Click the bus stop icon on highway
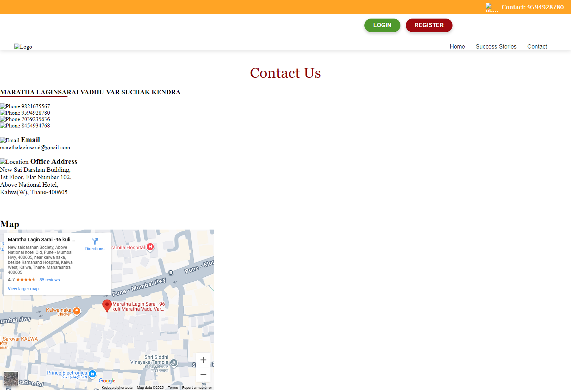Screen dimensions: 571x392 171,273
